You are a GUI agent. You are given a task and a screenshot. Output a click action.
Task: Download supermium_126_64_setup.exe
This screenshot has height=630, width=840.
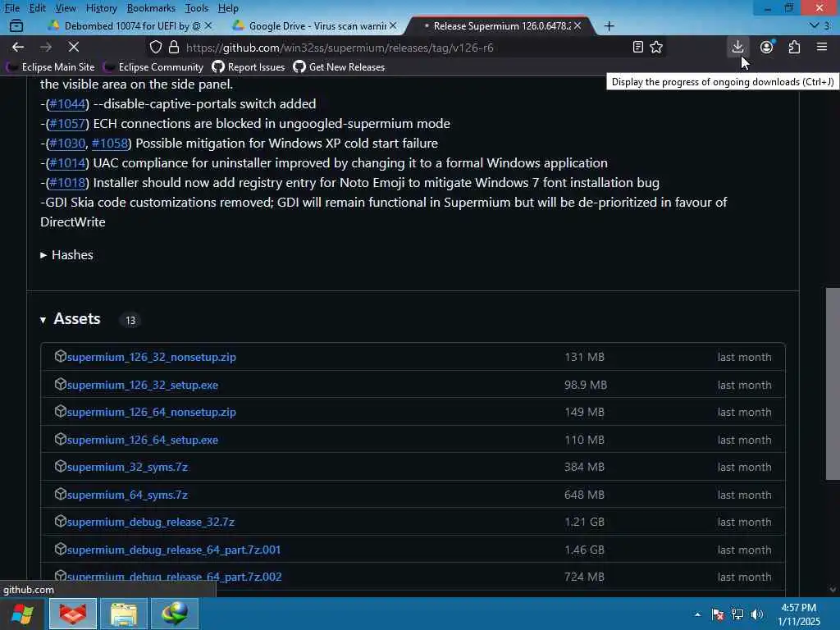point(142,440)
